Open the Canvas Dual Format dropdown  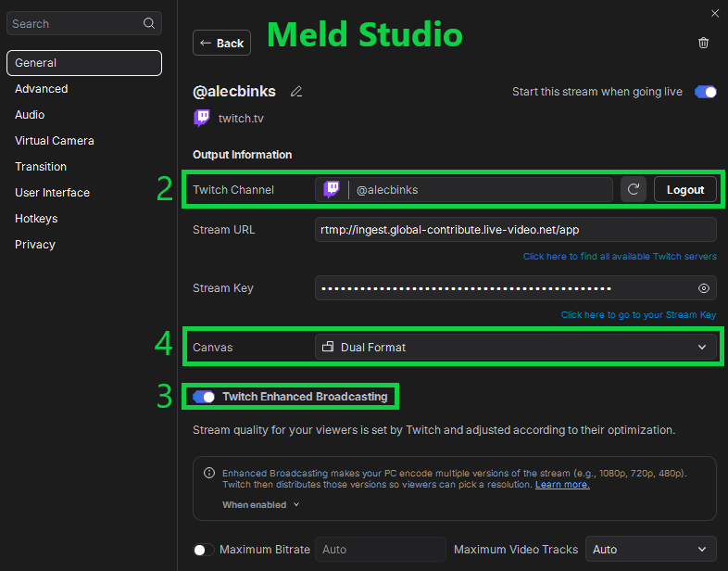click(515, 347)
